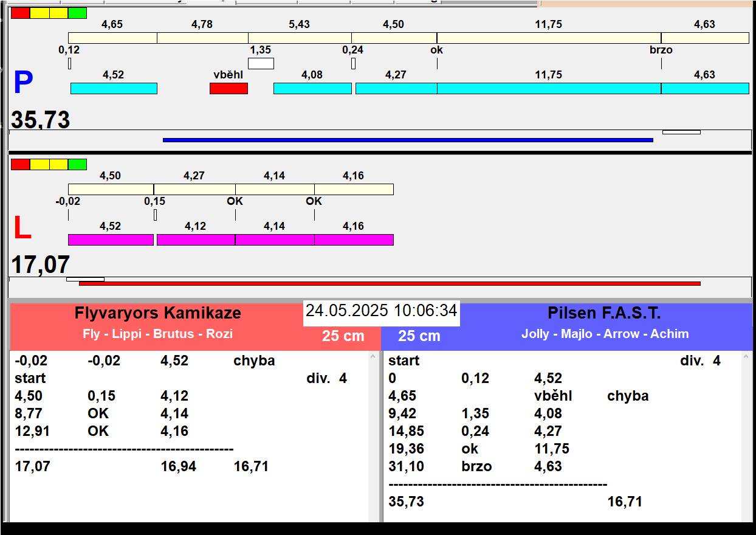Click the cyan bar labeled 4,27 in lane P
The image size is (756, 535).
pyautogui.click(x=396, y=88)
